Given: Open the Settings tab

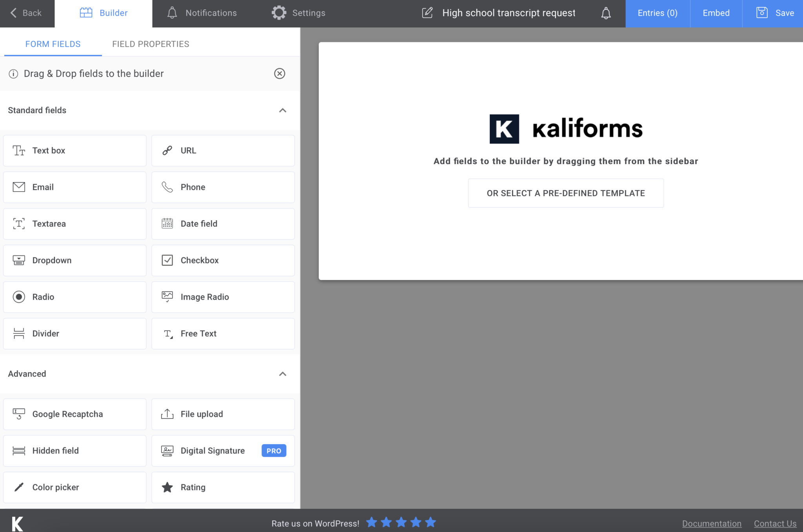Looking at the screenshot, I should tap(299, 13).
